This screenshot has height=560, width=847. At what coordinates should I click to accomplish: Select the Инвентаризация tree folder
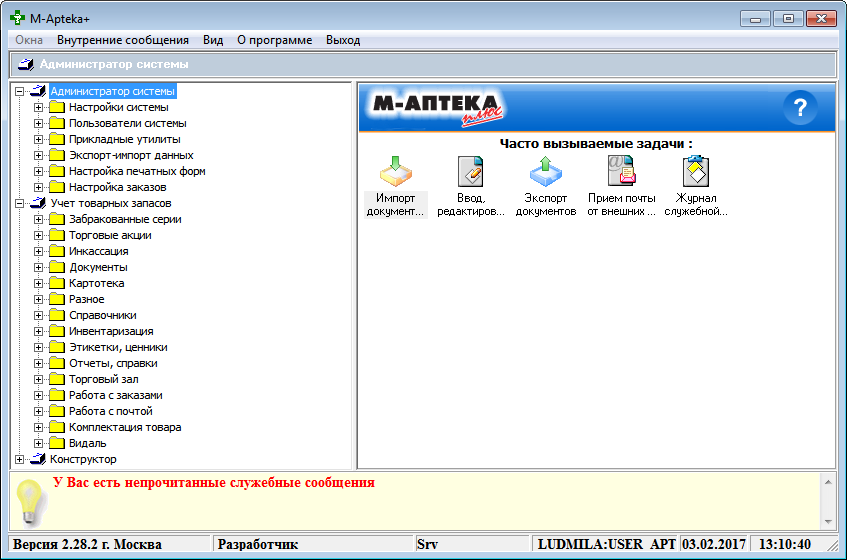(x=111, y=331)
